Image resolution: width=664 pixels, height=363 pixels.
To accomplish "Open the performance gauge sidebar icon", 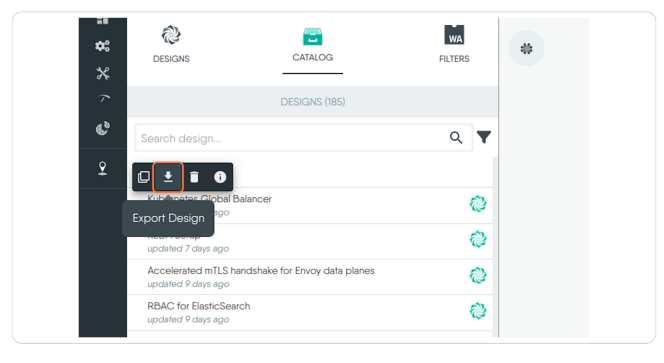I will [103, 98].
